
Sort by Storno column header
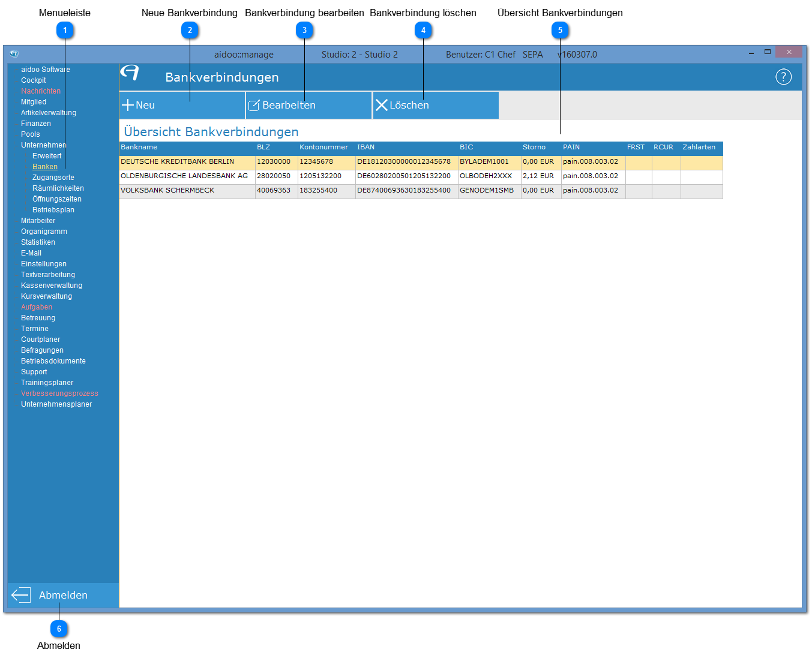[541, 148]
